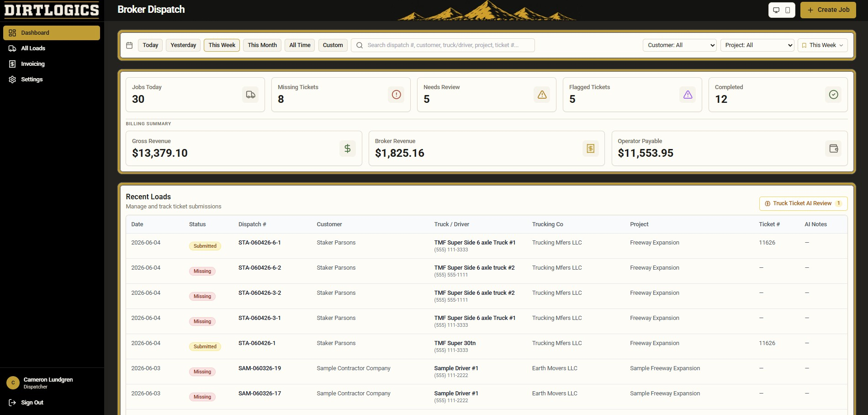Screen dimensions: 868x415
Task: Open dispatch STA-060426-6-1 row
Action: [x=487, y=246]
